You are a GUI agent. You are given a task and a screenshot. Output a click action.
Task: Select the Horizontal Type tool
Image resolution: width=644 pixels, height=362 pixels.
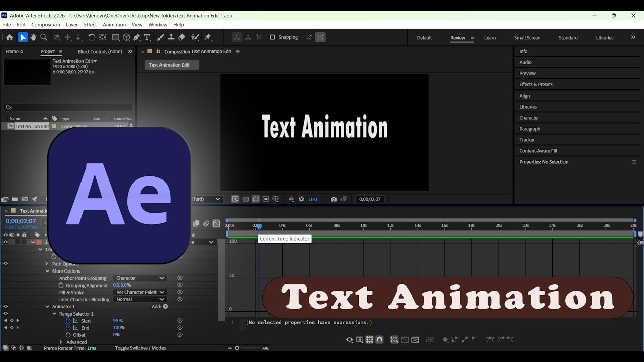click(x=147, y=37)
